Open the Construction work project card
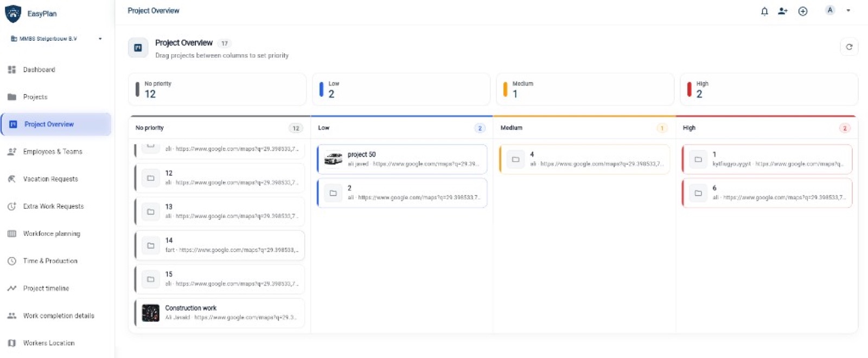Screen dimensions: 868x358 (x=220, y=312)
